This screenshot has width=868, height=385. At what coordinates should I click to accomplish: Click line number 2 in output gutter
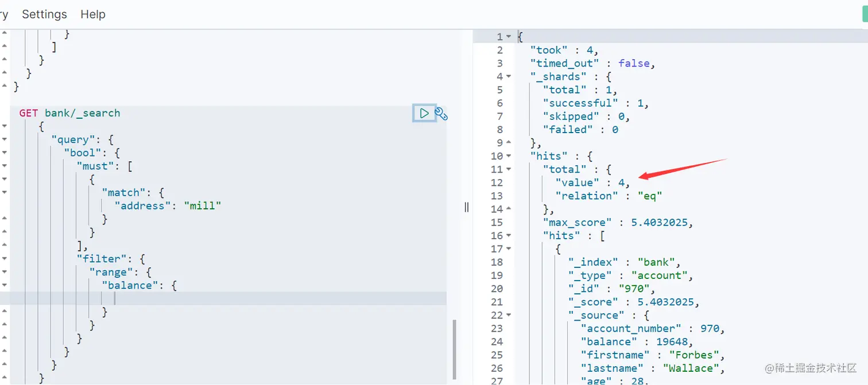pos(499,50)
